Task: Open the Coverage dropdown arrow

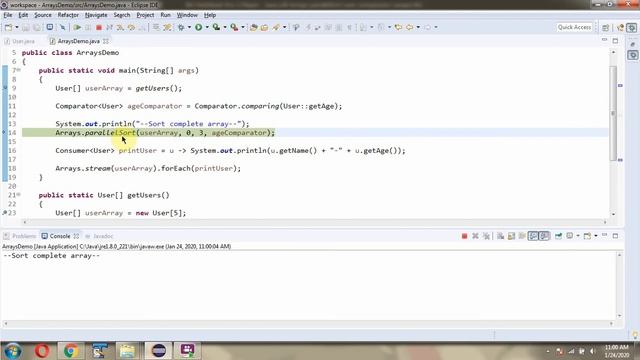Action: click(225, 27)
